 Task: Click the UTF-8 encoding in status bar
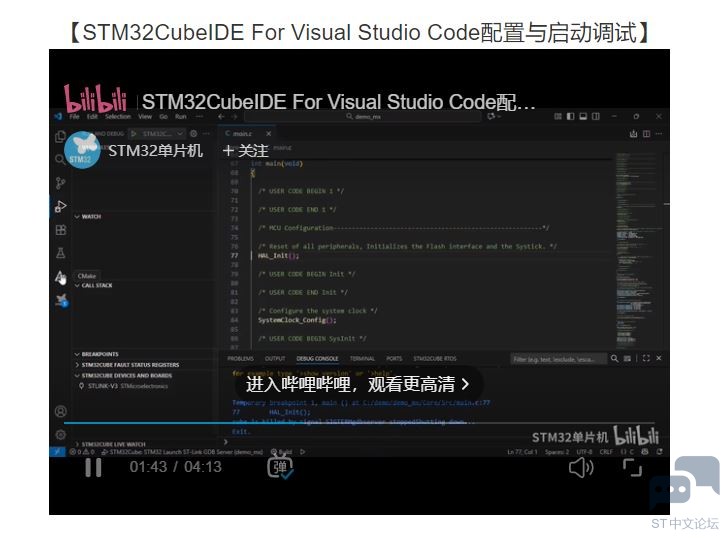coord(584,452)
